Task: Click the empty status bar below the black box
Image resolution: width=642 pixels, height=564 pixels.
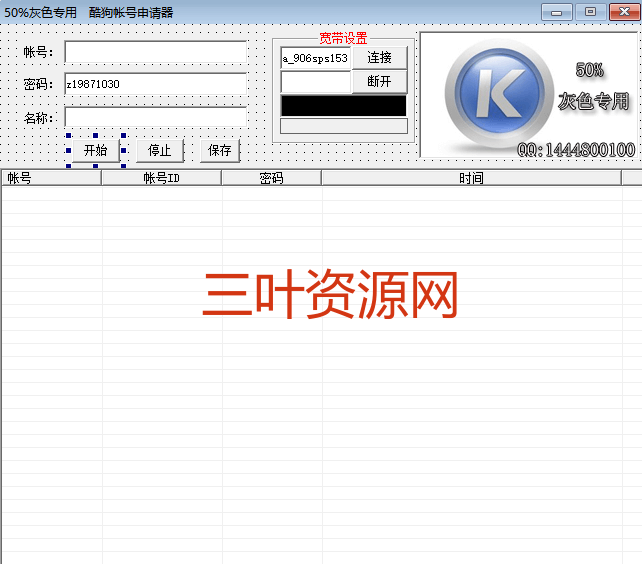Action: [344, 126]
